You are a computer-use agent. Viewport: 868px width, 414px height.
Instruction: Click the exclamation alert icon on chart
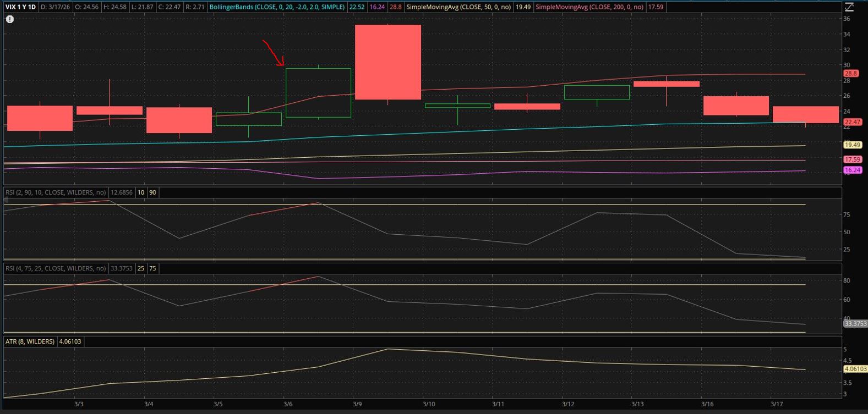(10, 19)
